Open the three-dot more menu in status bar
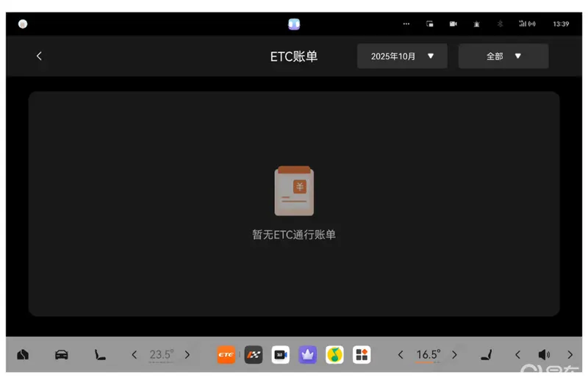This screenshot has height=391, width=588. (x=406, y=24)
